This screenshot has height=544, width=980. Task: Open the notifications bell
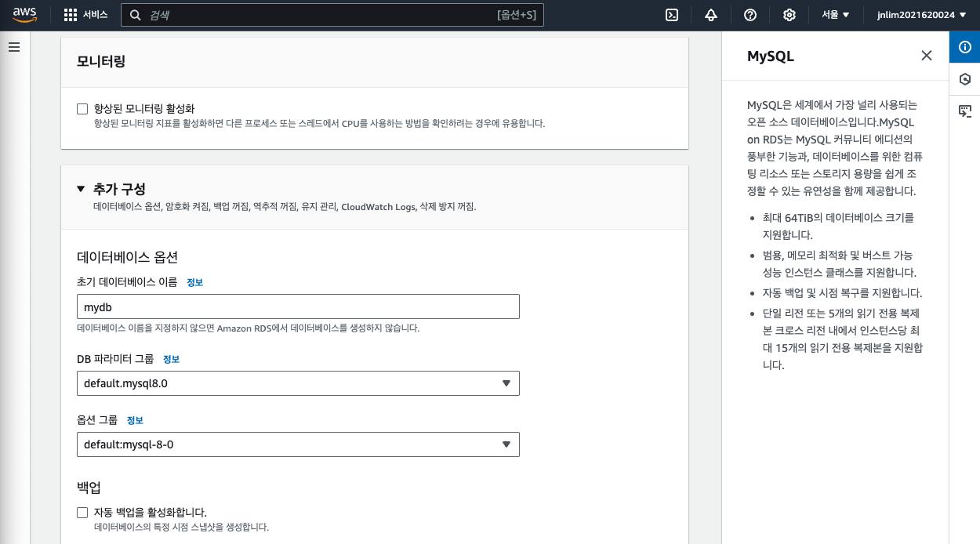coord(711,15)
